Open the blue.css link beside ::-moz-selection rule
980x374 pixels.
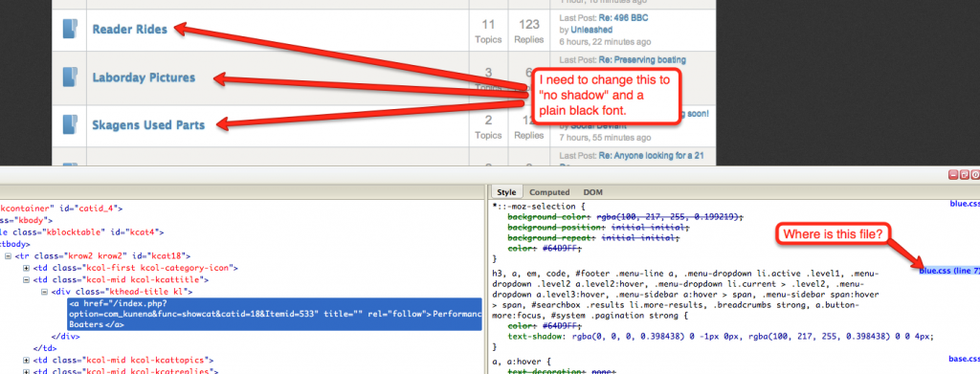click(965, 204)
